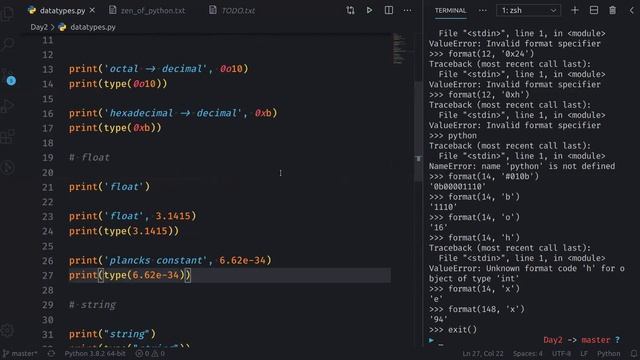
Task: Change indentation via Spaces: 4
Action: coord(528,353)
